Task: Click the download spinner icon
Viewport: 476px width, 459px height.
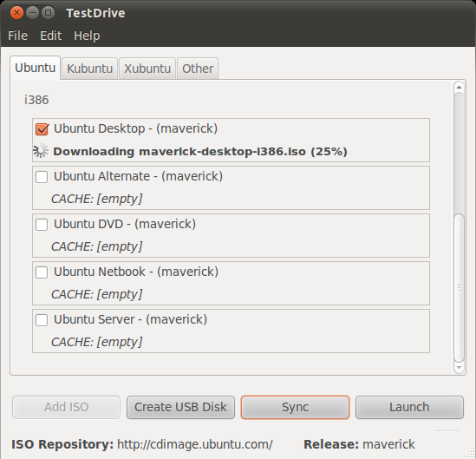Action: pos(41,151)
